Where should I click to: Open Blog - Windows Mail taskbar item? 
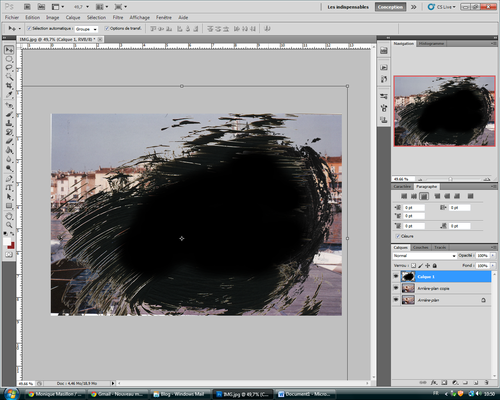180,394
